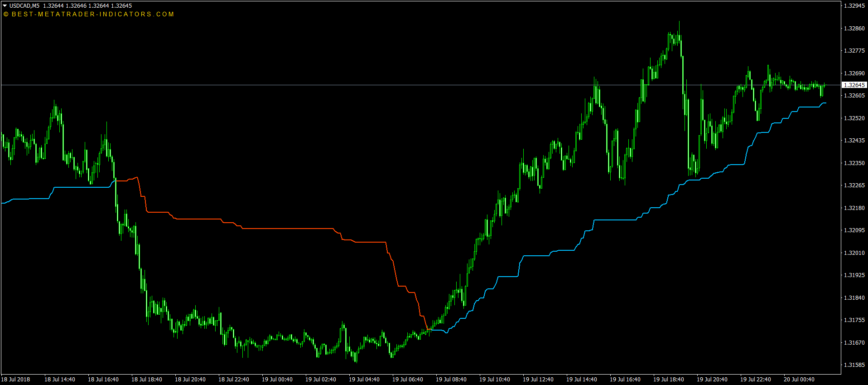Image resolution: width=868 pixels, height=385 pixels.
Task: Select the price axis value 1.32435
Action: pos(854,141)
